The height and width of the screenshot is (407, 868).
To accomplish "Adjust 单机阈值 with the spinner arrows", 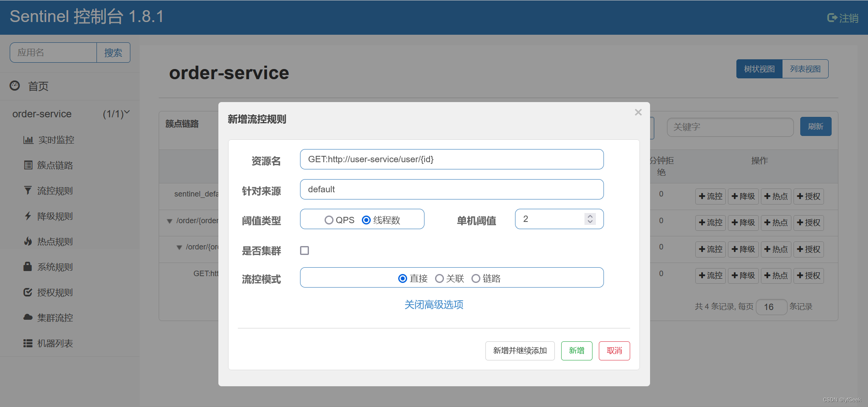I will coord(590,219).
